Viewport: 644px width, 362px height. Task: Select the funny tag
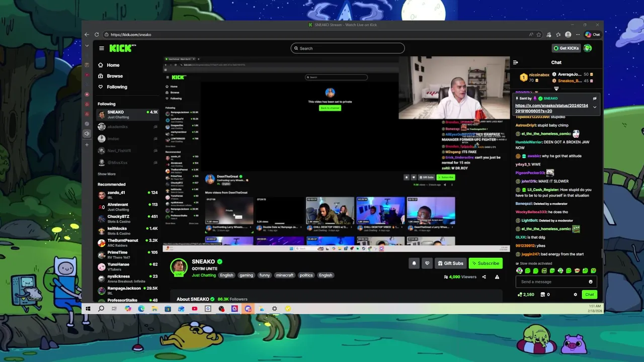point(265,276)
